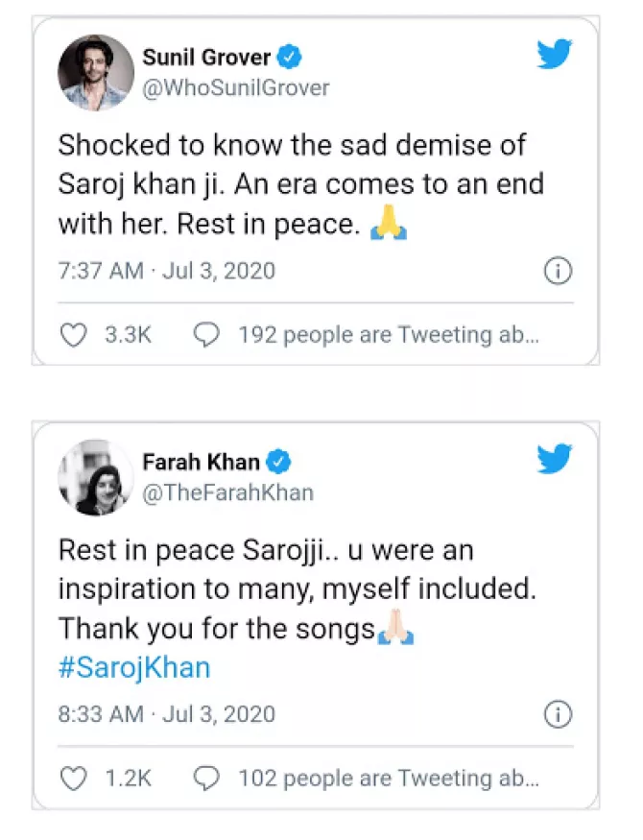Open the info icon on Sunil Grover's tweet
643x840 pixels.
point(558,272)
